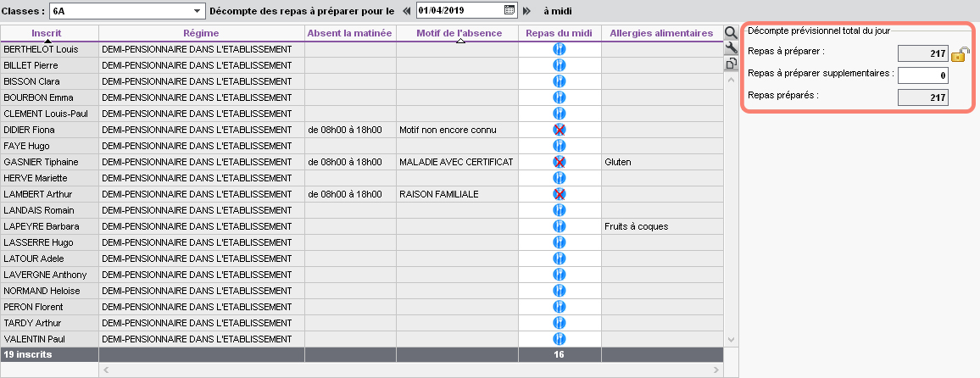
Task: Click meal icon for LANDAIS Romain
Action: [560, 210]
